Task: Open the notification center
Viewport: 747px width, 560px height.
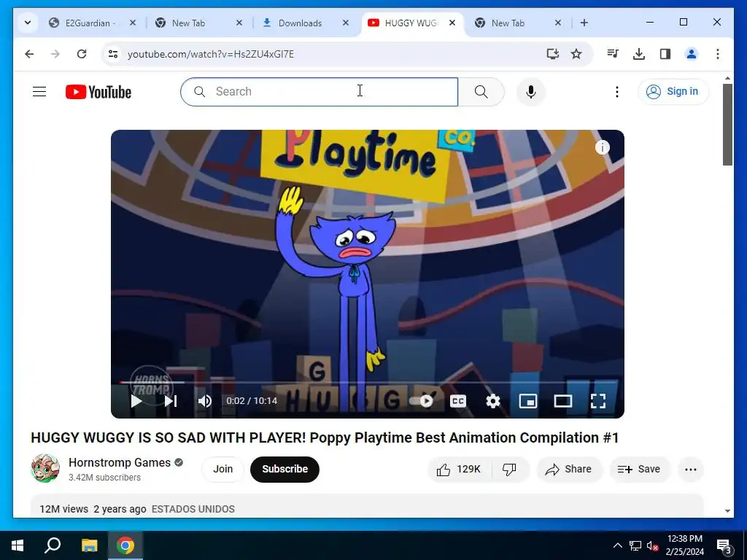Action: point(724,545)
